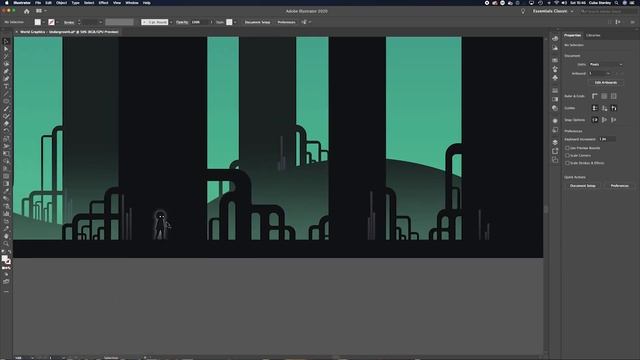Open the Essentials Classic workspace switcher
This screenshot has height=360, width=640.
click(x=553, y=11)
